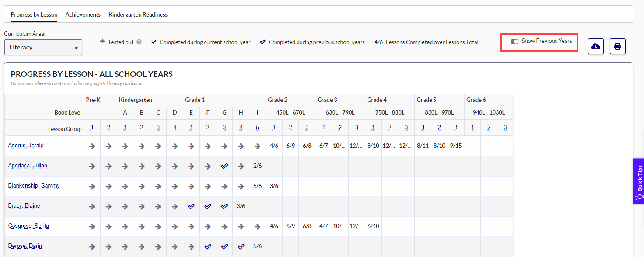
Task: Click Cosgrove Serita's 4/7 cell
Action: tap(323, 226)
